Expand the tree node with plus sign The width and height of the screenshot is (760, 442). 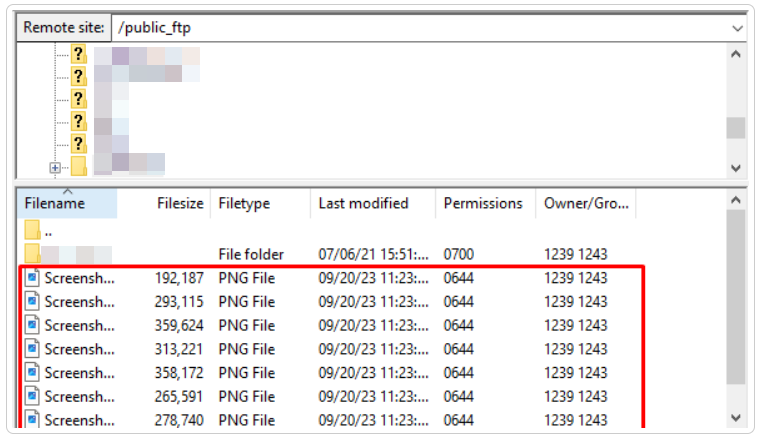point(55,167)
